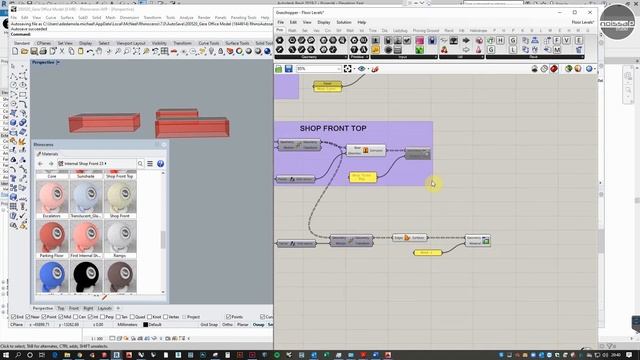The image size is (640, 360).
Task: Enable the Quad osnap checkbox
Action: [132, 317]
